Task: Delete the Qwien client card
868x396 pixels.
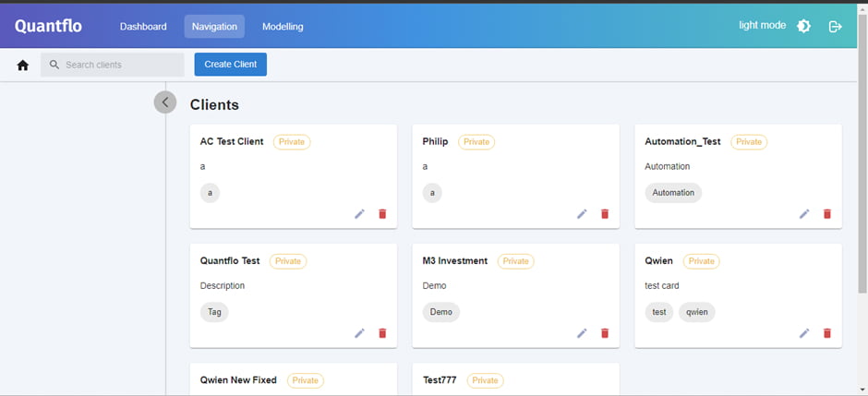Action: [827, 333]
